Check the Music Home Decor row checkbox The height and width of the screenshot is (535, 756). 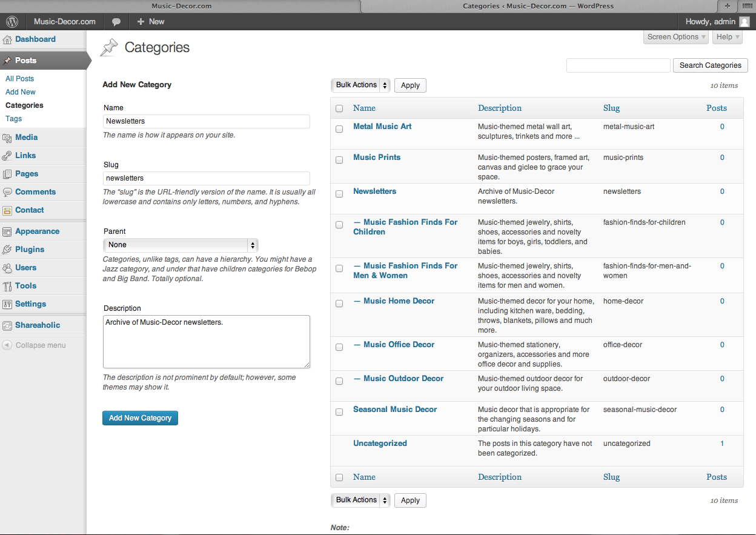click(339, 304)
